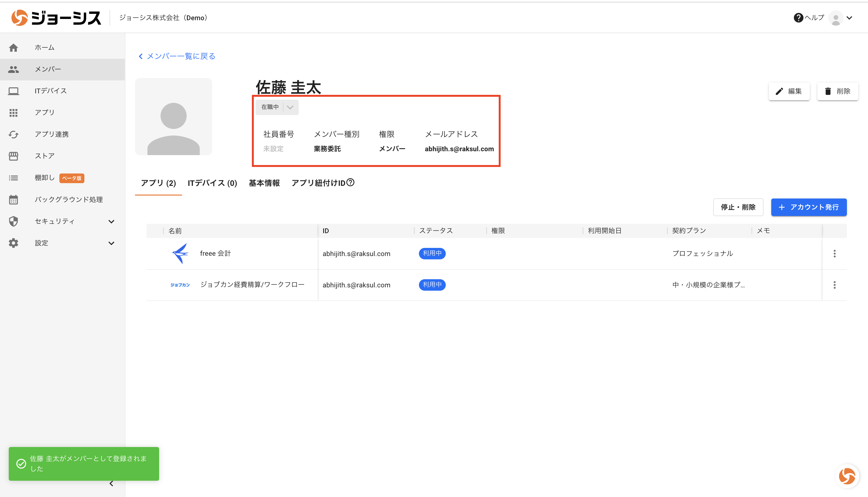
Task: Click the ストア storefront icon
Action: (13, 156)
